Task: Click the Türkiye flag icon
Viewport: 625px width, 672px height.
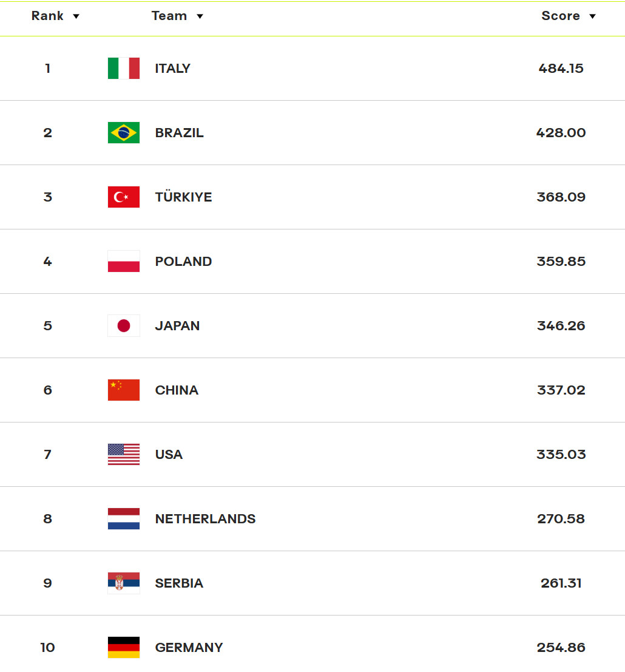Action: (124, 197)
